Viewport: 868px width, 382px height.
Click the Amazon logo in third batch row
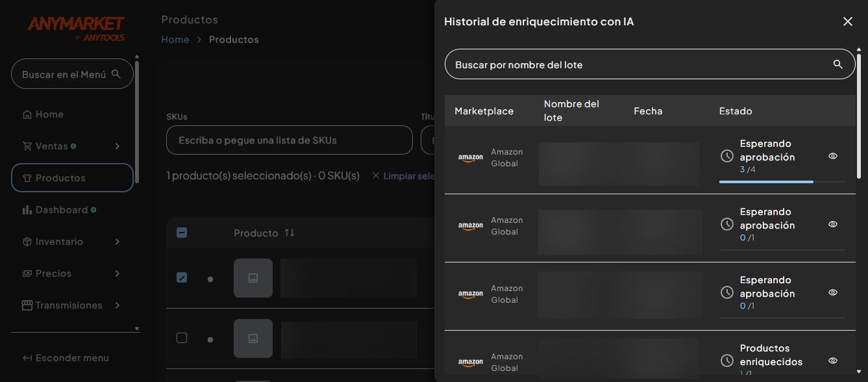(x=471, y=294)
